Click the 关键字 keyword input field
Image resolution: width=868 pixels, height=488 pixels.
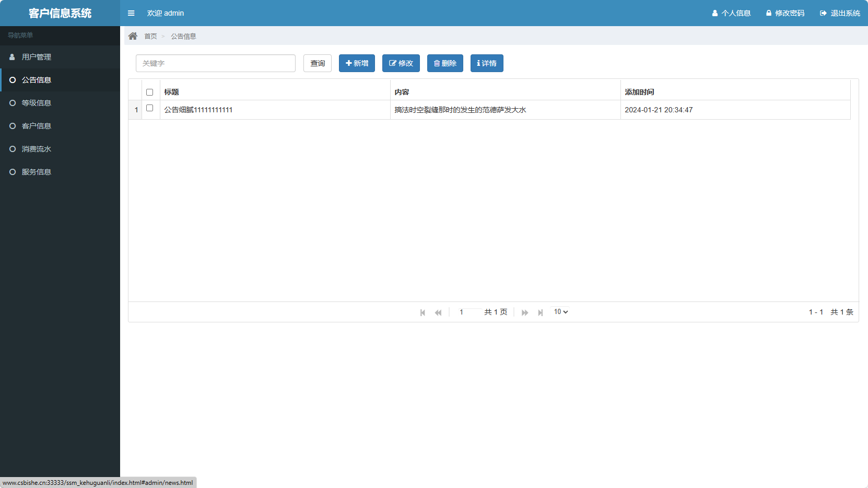(x=215, y=63)
